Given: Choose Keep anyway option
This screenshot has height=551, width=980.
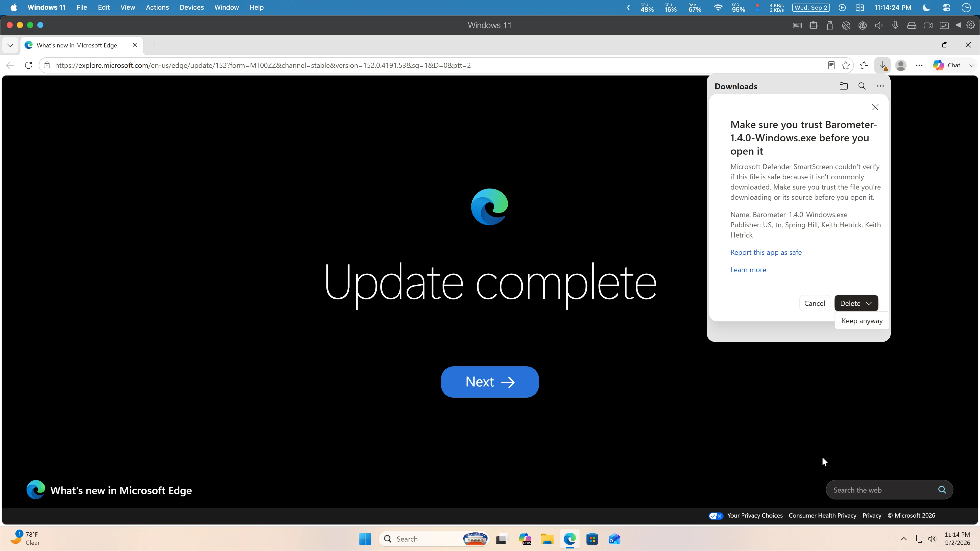Looking at the screenshot, I should coord(862,321).
